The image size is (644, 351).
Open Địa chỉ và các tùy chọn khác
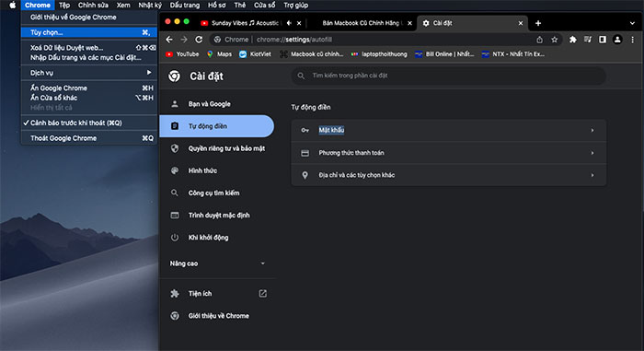pos(449,175)
